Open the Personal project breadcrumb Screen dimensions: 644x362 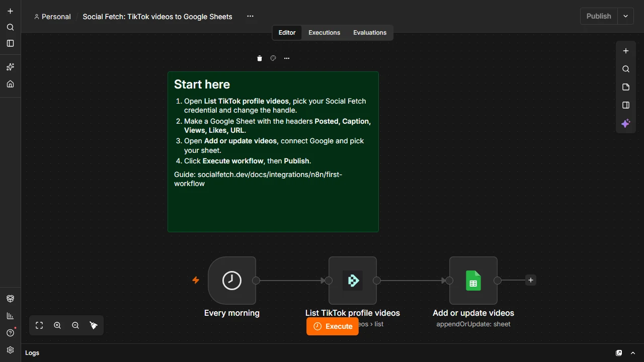(52, 17)
